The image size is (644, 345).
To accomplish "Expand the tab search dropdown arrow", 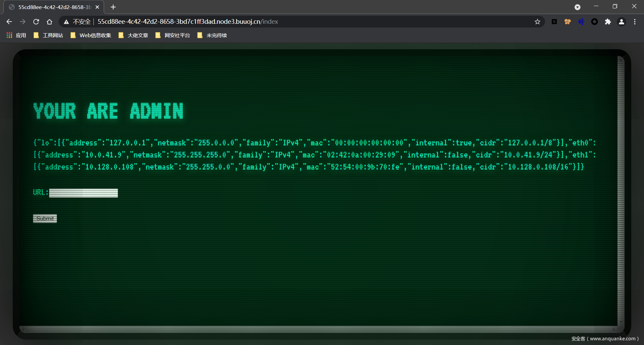I will 577,7.
